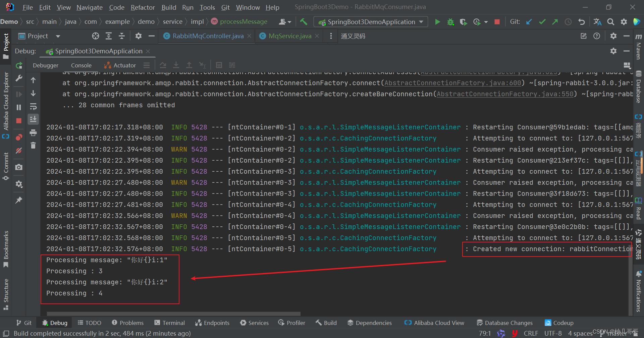Image resolution: width=644 pixels, height=338 pixels.
Task: Get thread dump camera icon
Action: coord(19,167)
